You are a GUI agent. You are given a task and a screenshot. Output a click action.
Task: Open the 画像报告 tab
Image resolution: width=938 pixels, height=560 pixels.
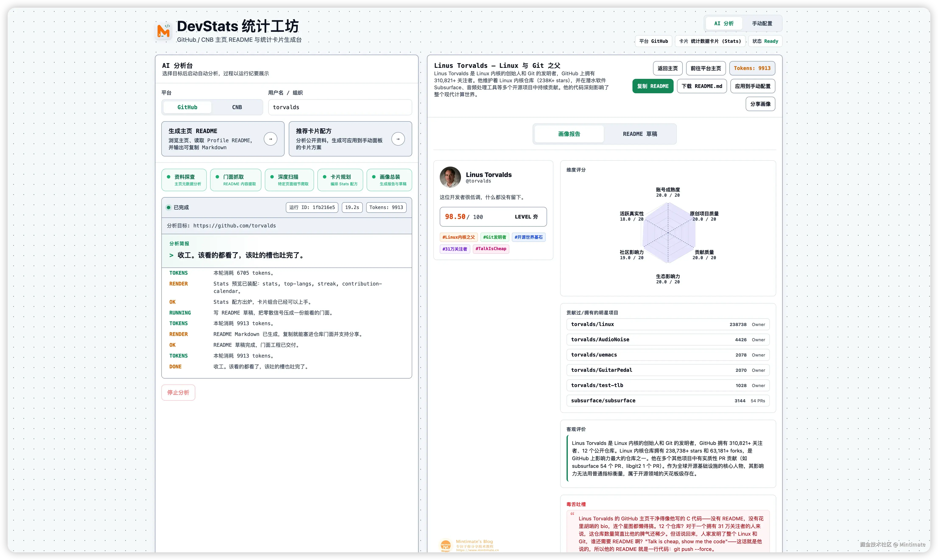click(x=569, y=134)
